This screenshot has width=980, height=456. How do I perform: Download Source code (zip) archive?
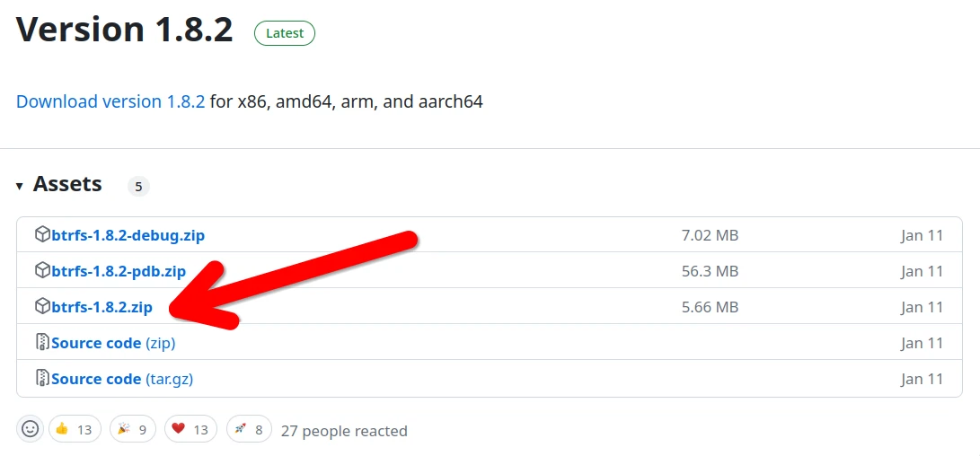click(x=113, y=343)
